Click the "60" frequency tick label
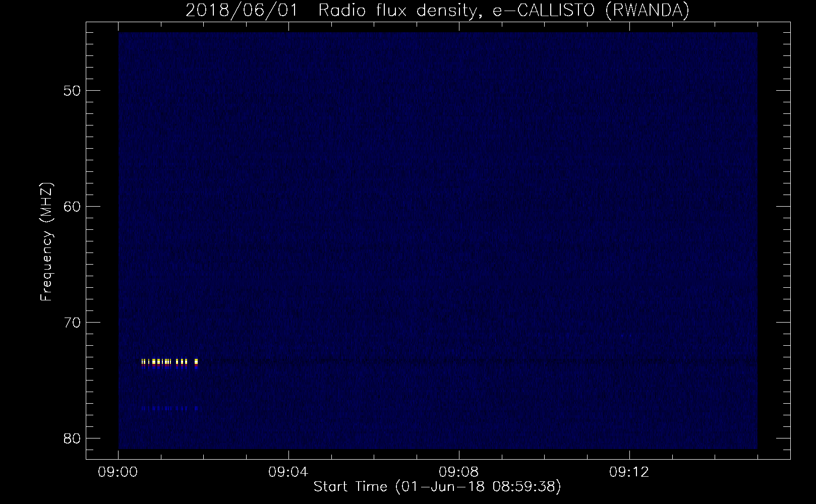This screenshot has height=504, width=816. [x=72, y=207]
